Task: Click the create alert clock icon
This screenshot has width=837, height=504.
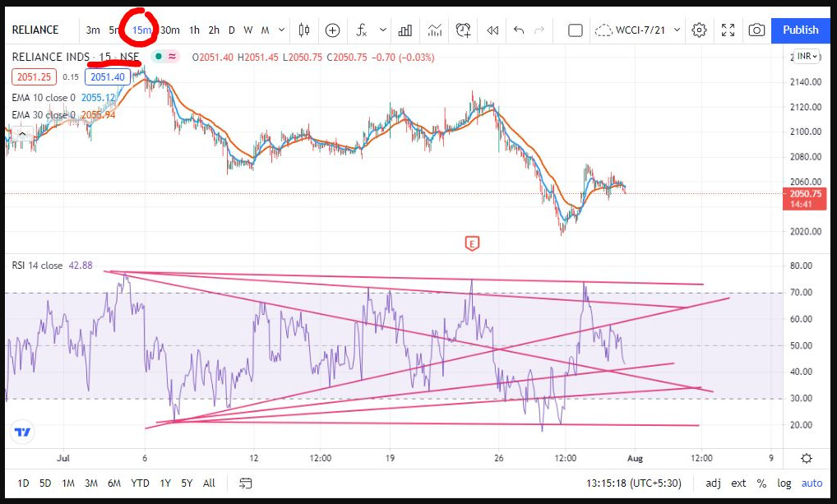Action: pos(463,30)
